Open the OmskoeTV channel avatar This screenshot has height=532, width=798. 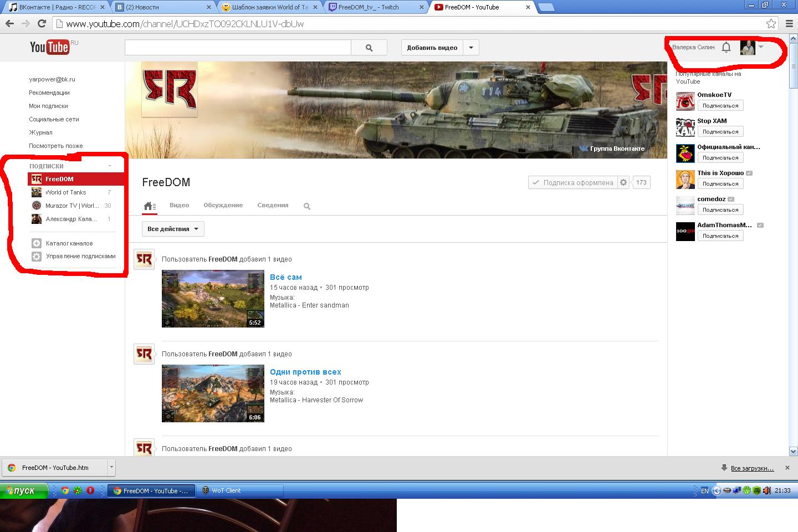pyautogui.click(x=686, y=101)
